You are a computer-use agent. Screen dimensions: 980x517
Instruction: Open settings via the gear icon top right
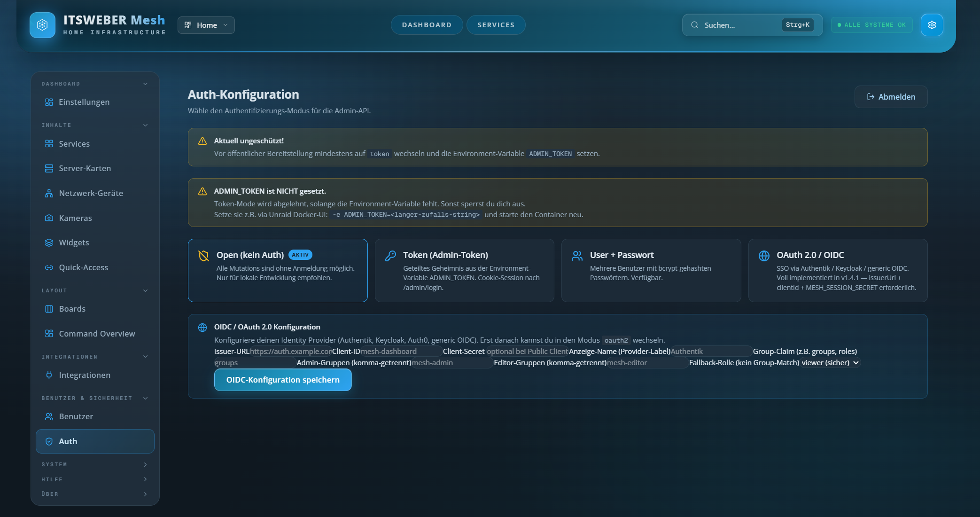coord(932,25)
